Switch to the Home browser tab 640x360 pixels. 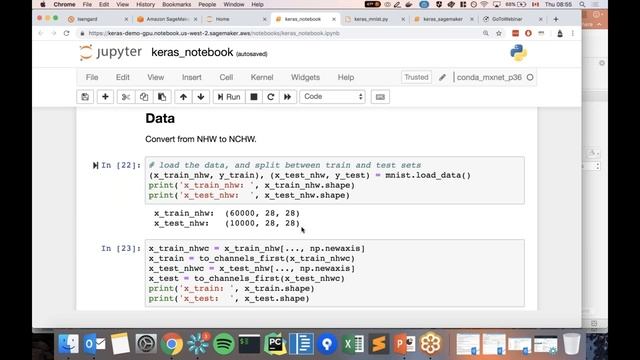pyautogui.click(x=236, y=19)
